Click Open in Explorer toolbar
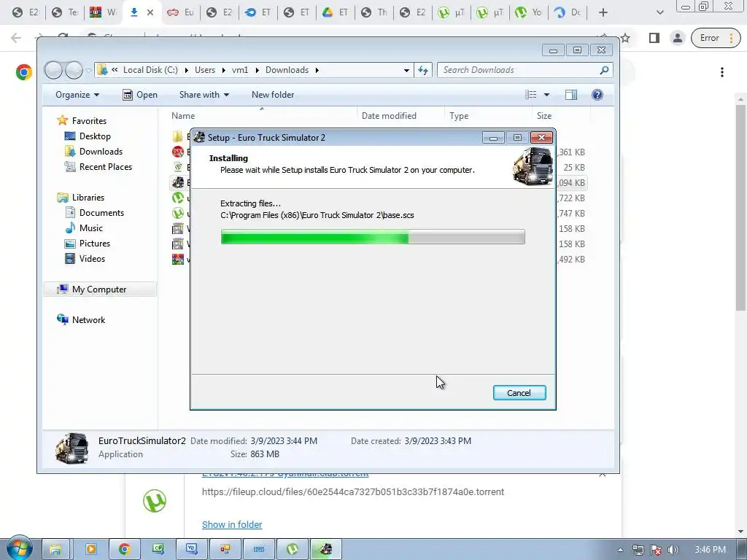Viewport: 747px width, 560px height. [139, 95]
